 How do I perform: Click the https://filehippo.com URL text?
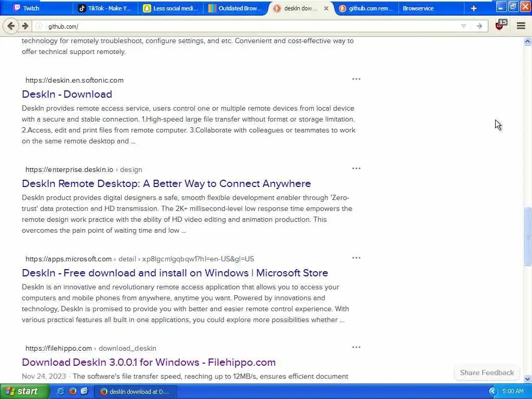point(58,349)
